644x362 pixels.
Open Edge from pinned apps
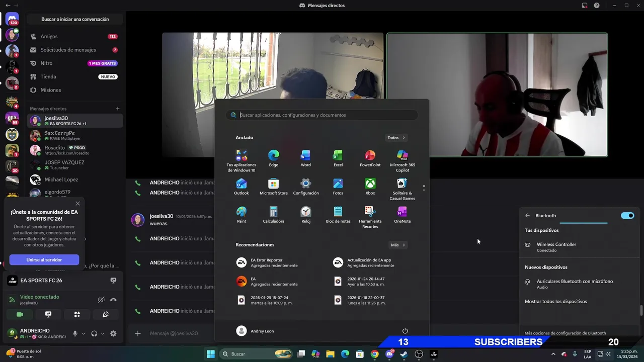click(273, 158)
